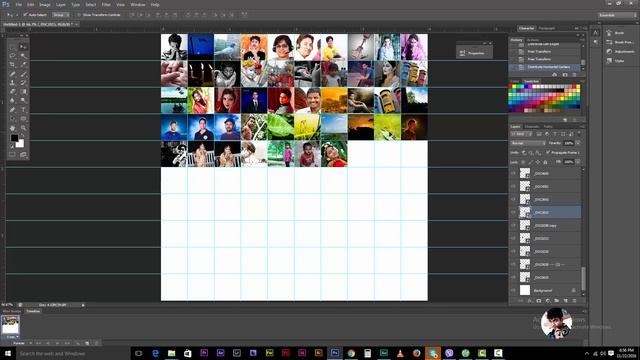
Task: Hide the highlighted selected layer eye icon
Action: (513, 212)
